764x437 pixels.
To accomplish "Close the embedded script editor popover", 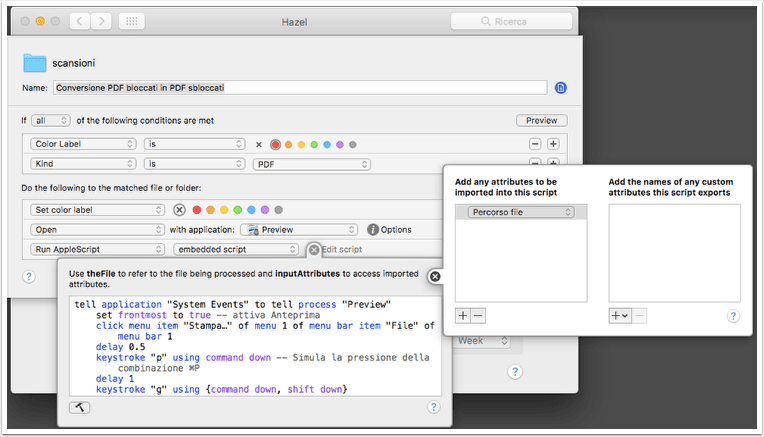I will [435, 277].
